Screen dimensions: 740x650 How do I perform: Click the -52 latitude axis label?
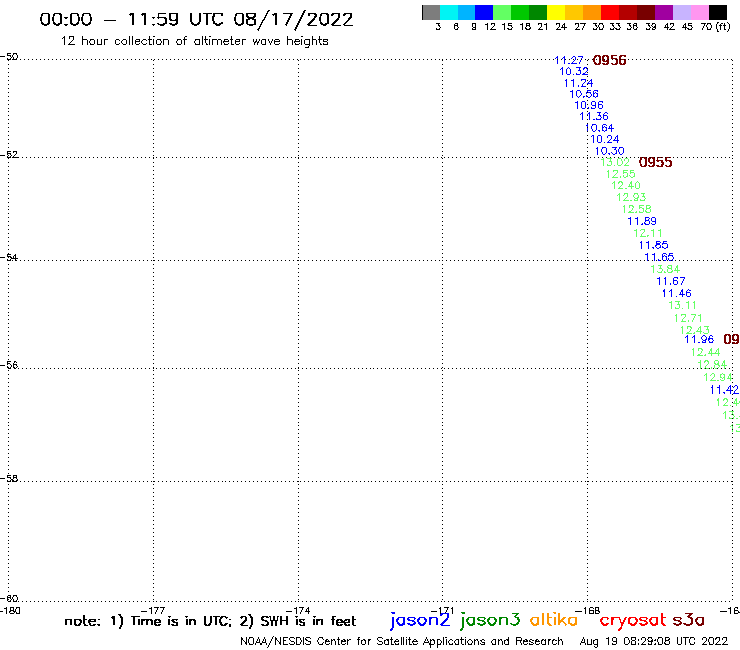point(9,155)
